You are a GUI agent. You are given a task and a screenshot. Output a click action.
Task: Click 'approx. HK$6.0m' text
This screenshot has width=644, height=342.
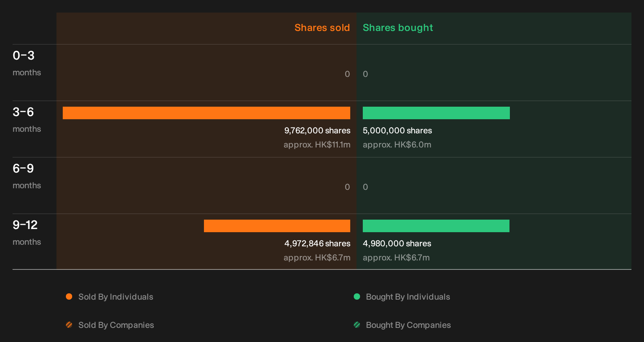pyautogui.click(x=397, y=145)
